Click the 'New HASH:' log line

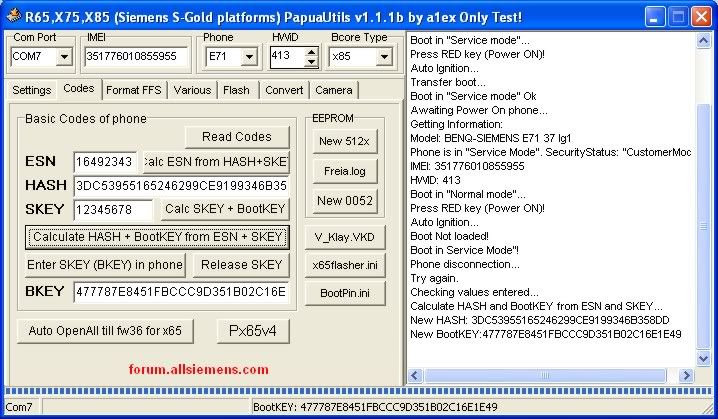point(539,320)
